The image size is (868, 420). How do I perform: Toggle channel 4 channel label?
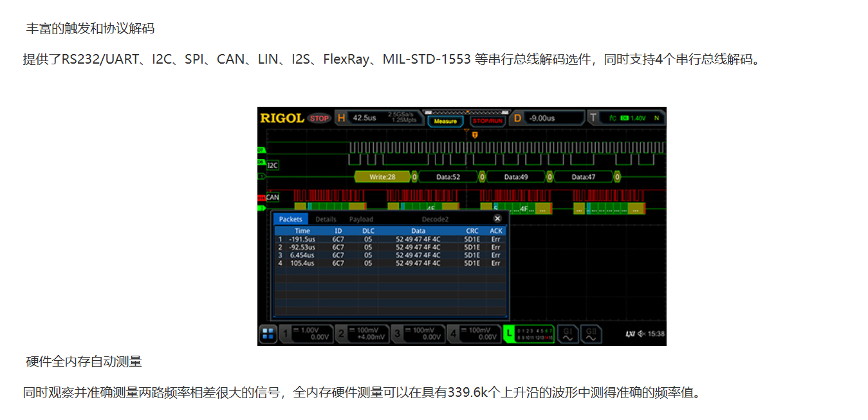click(x=473, y=334)
